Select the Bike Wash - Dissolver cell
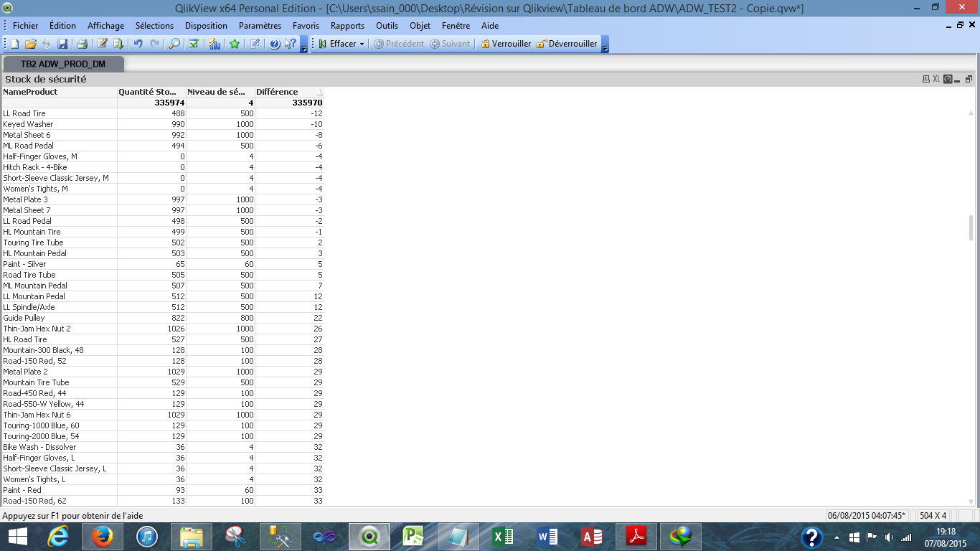 (x=60, y=447)
